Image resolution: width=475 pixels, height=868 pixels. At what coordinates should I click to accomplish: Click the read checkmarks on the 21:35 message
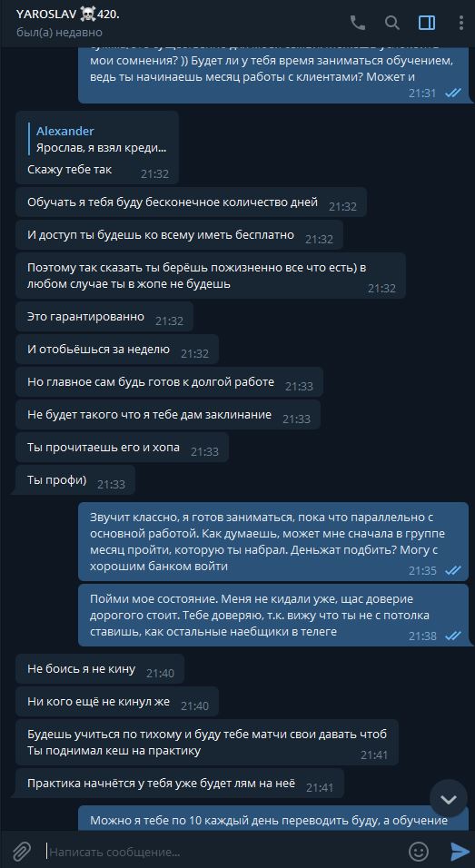(453, 570)
